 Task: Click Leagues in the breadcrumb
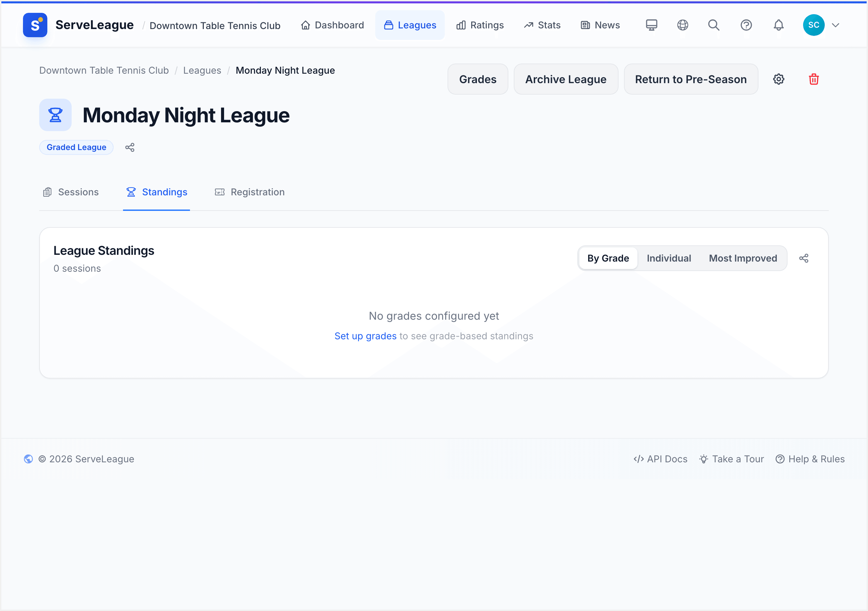click(202, 70)
